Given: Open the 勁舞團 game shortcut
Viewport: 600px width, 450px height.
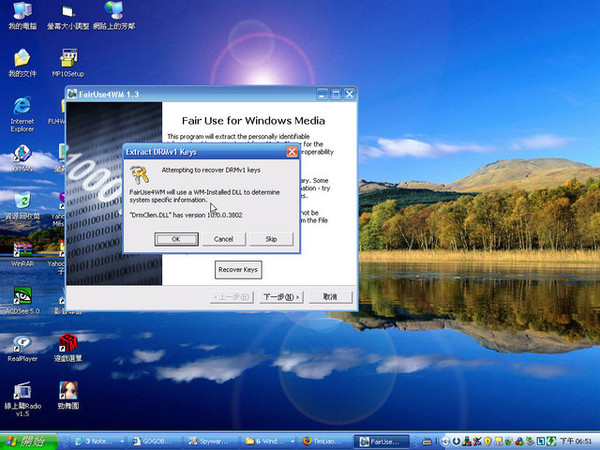Looking at the screenshot, I should 68,396.
